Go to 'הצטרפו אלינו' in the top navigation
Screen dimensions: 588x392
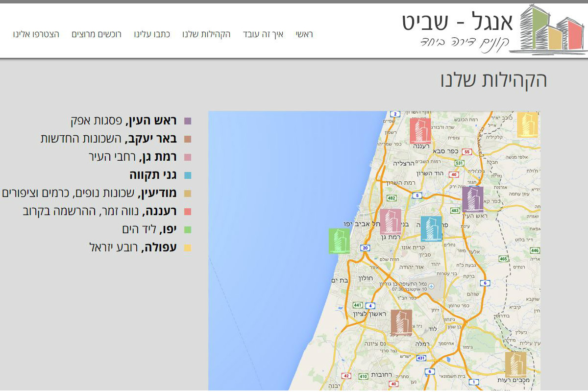point(36,34)
